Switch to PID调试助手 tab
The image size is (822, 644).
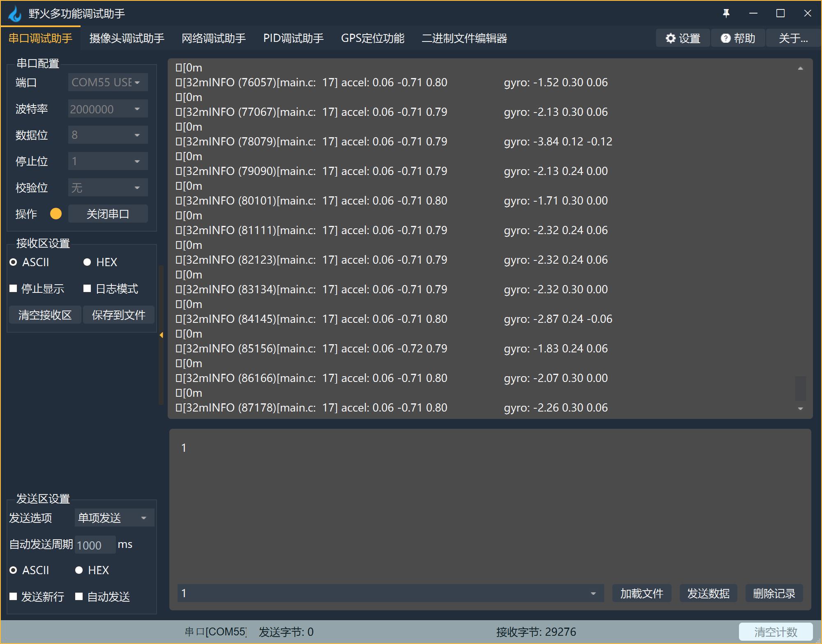click(x=293, y=38)
